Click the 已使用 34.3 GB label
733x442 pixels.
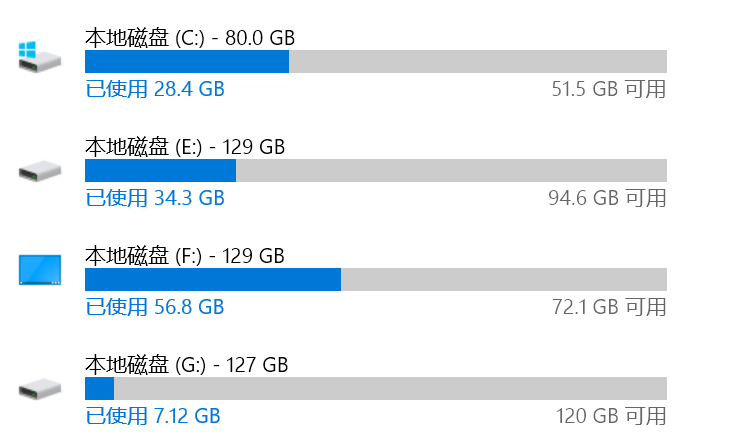coord(155,198)
